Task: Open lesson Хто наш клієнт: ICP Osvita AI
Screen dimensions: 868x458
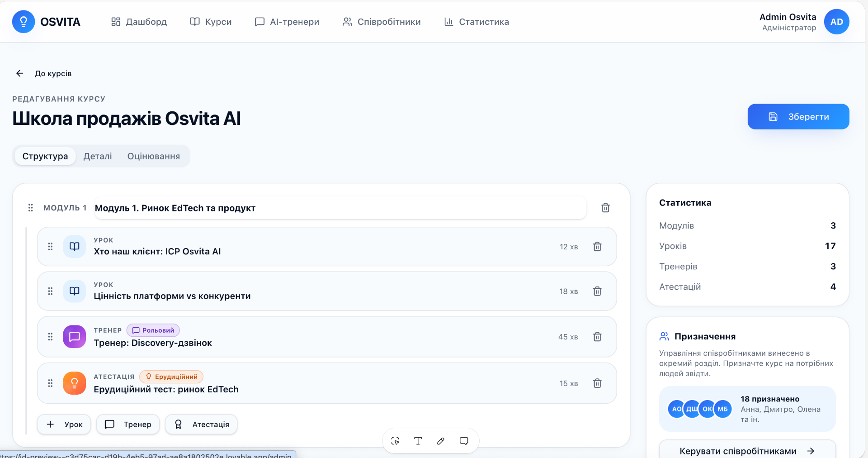Action: (157, 252)
